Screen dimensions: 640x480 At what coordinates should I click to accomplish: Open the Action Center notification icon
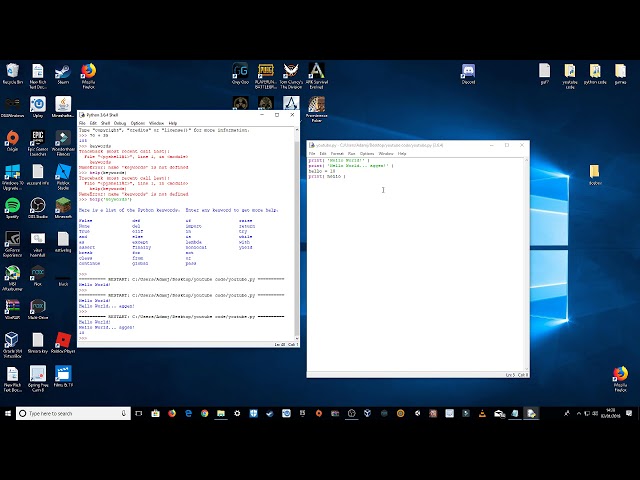point(629,413)
